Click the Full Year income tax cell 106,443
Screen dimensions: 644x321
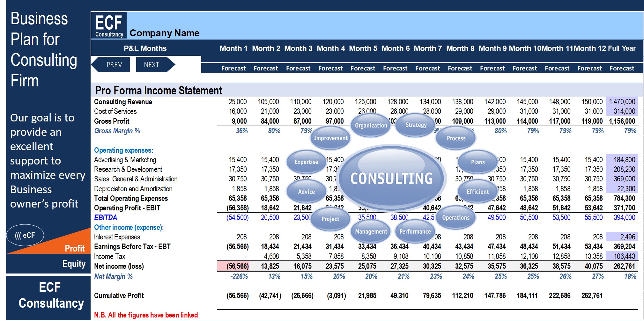point(622,256)
